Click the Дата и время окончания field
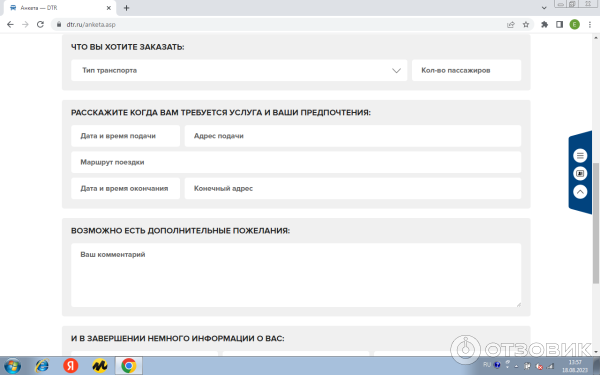The image size is (600, 375). (x=126, y=188)
